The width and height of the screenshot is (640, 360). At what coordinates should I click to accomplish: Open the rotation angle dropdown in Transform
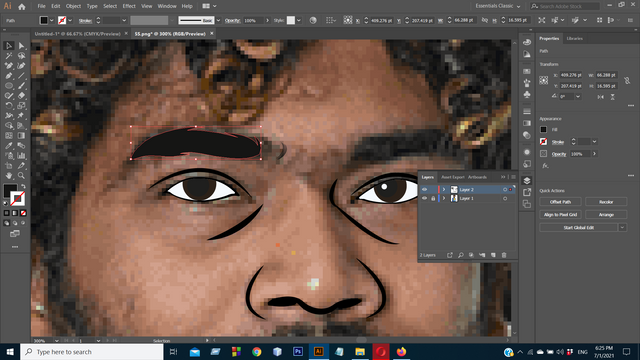[x=578, y=97]
